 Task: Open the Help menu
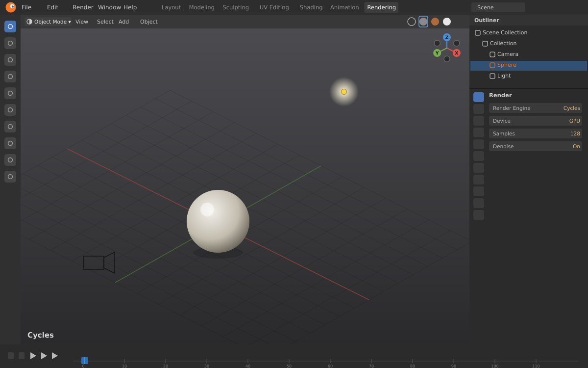[130, 7]
